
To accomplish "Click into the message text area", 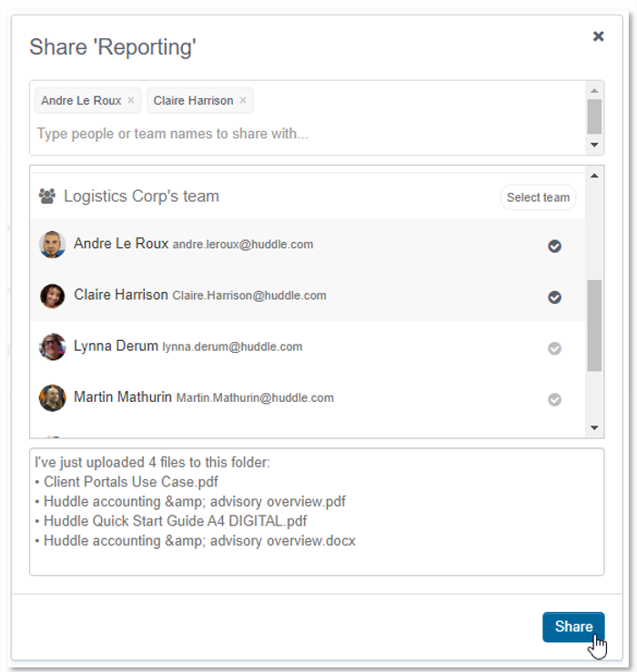I will point(317,512).
